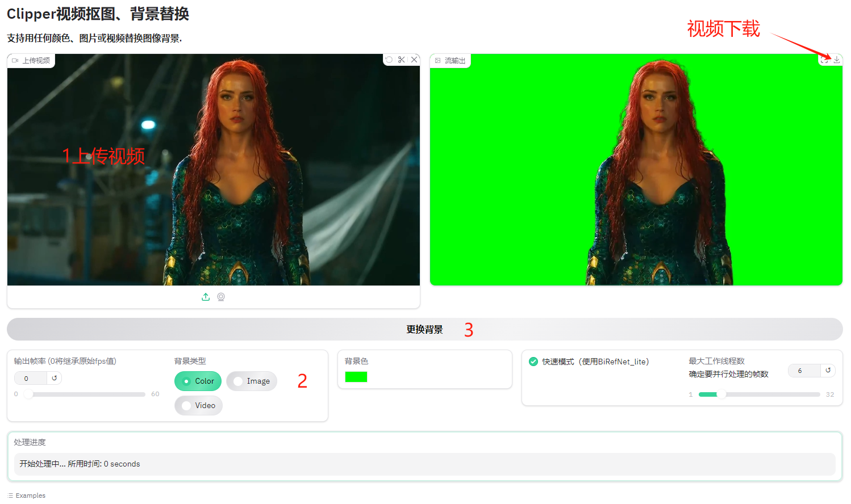Undo changes on the uploaded video
The height and width of the screenshot is (504, 851).
click(x=389, y=60)
